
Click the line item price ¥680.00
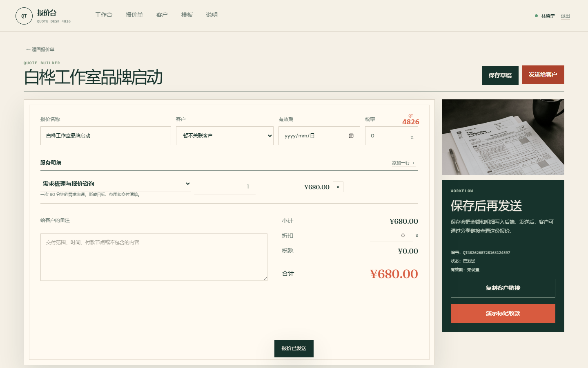pos(317,187)
